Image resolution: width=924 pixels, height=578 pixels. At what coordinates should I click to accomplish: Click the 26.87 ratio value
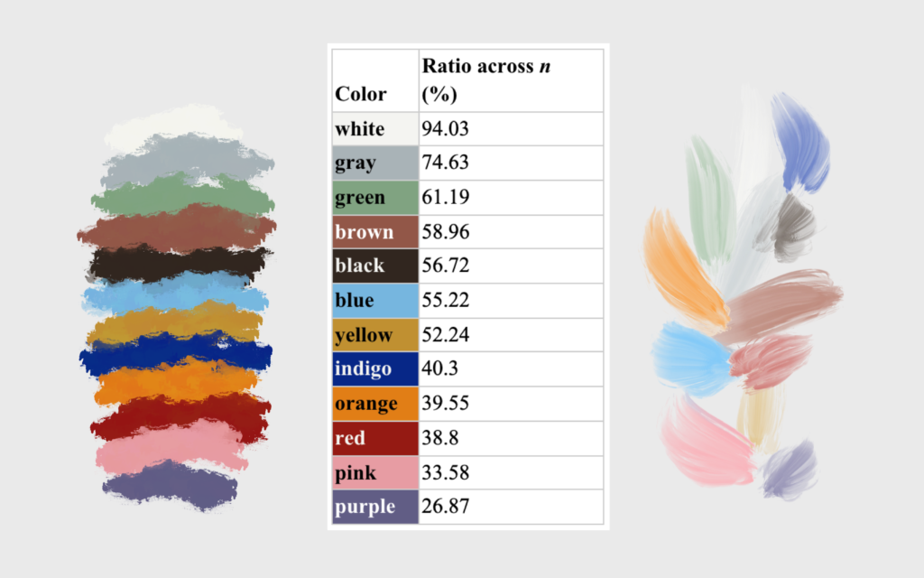pyautogui.click(x=511, y=507)
